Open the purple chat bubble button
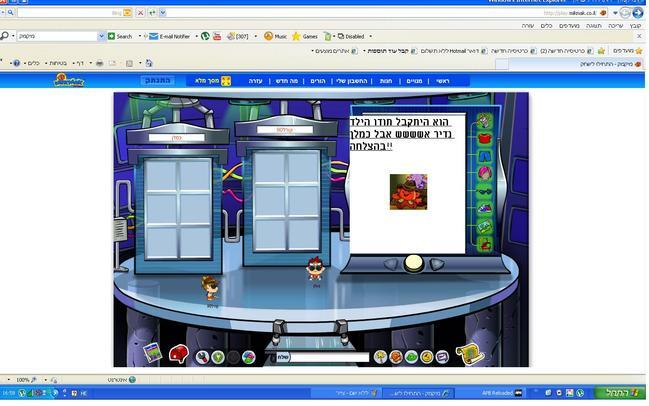Viewport: 649px width, 406px height. click(442, 357)
